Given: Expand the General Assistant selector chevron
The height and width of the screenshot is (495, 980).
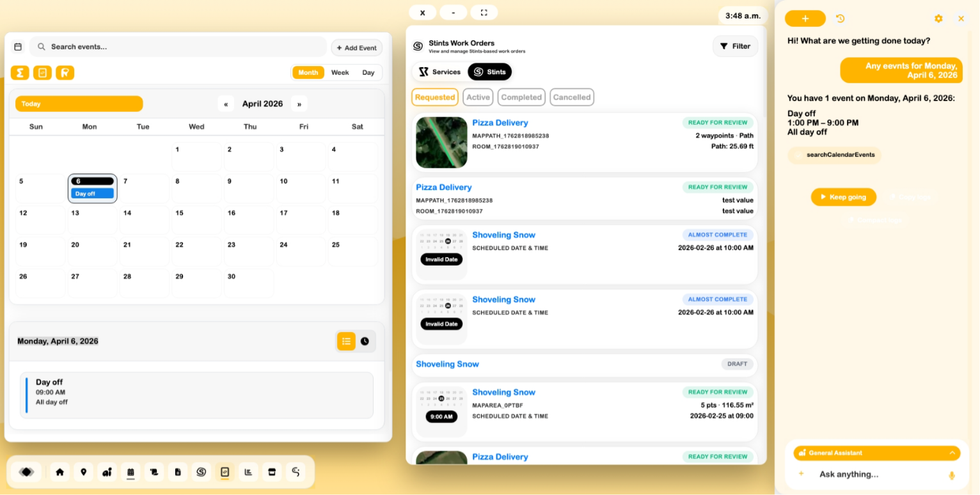Looking at the screenshot, I should point(952,453).
